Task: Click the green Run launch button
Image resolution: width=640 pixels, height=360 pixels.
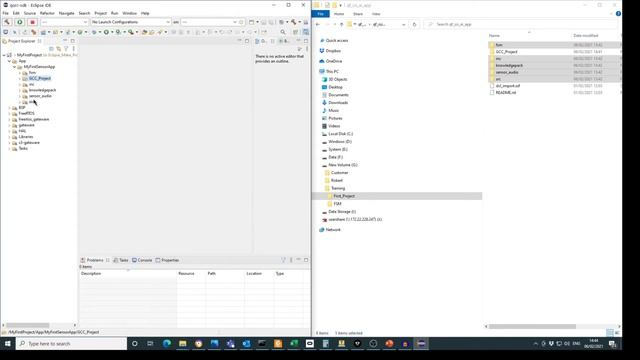Action: (x=19, y=22)
